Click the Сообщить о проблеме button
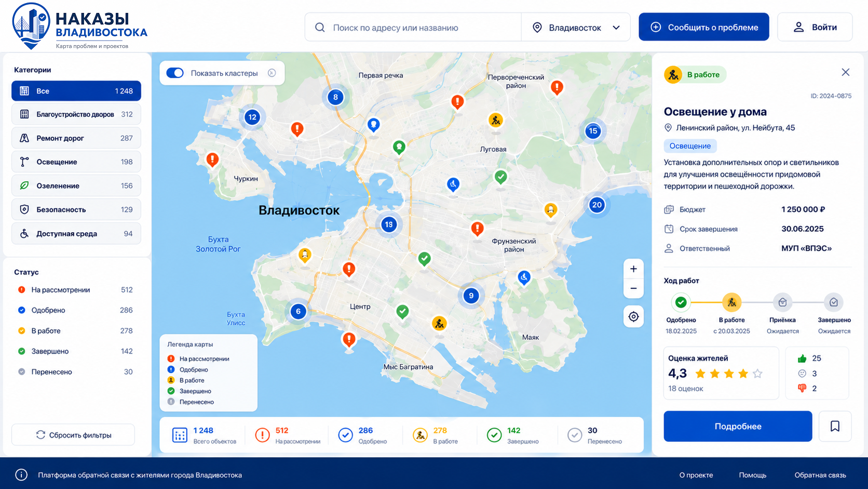The image size is (868, 489). [704, 27]
